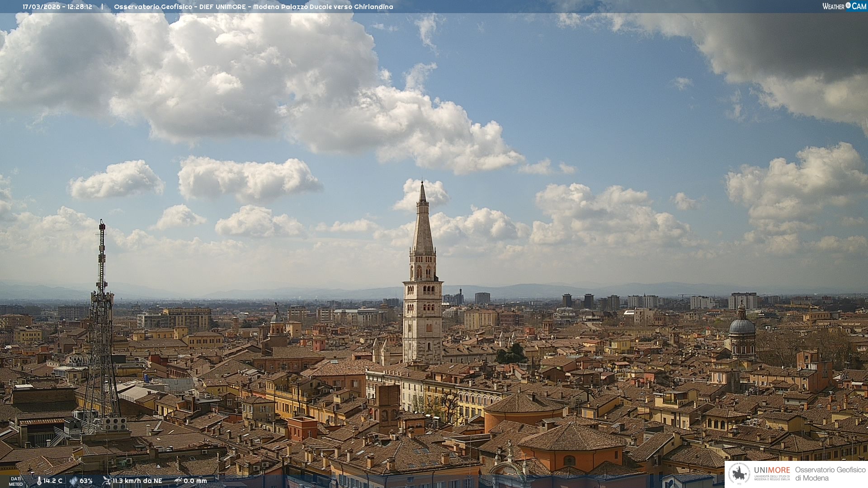Screen dimensions: 868x488
Task: Click the 63% humidity value
Action: pyautogui.click(x=86, y=481)
